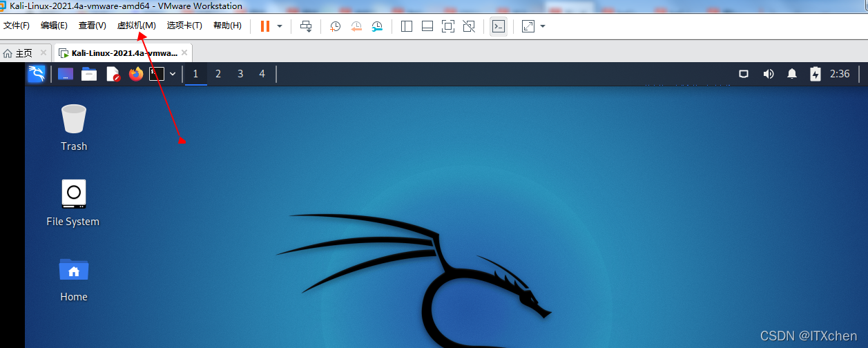The width and height of the screenshot is (868, 348).
Task: Close the 主页 tab
Action: coord(44,52)
